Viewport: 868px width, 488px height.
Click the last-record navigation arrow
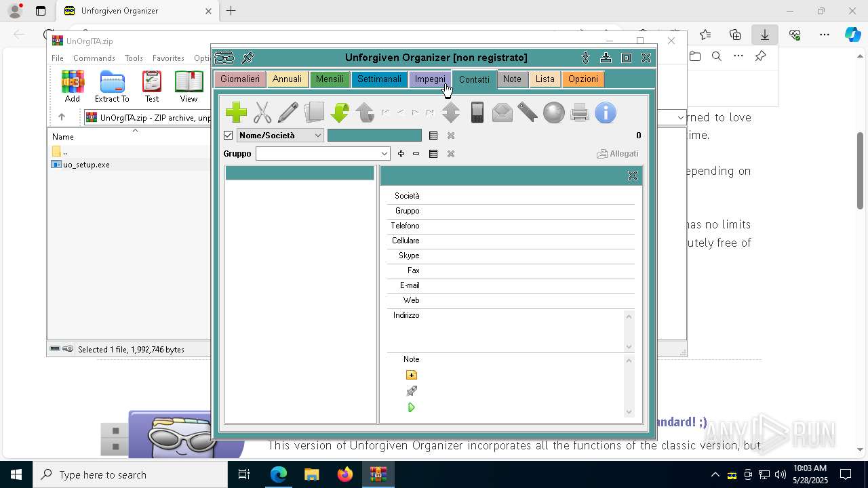430,113
